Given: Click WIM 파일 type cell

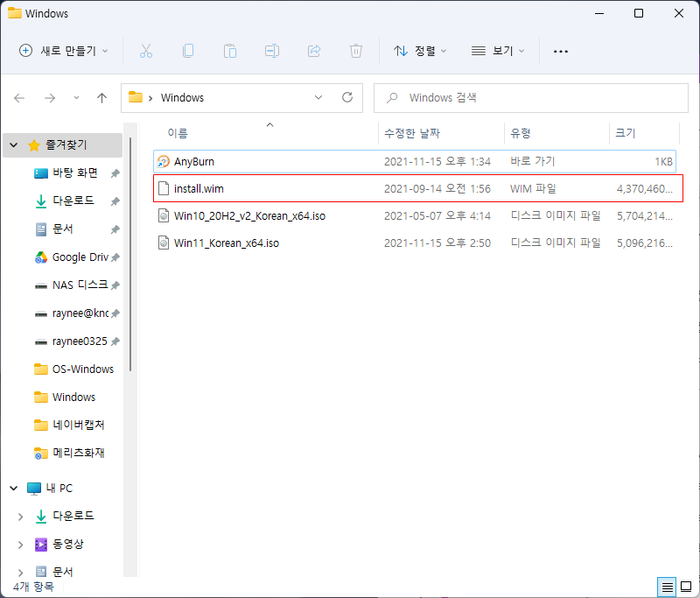Looking at the screenshot, I should (533, 189).
